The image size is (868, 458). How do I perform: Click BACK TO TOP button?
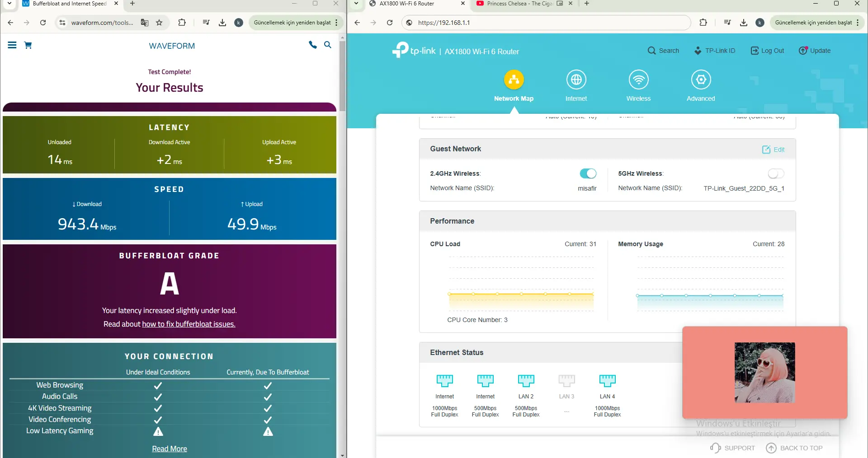[x=794, y=448]
